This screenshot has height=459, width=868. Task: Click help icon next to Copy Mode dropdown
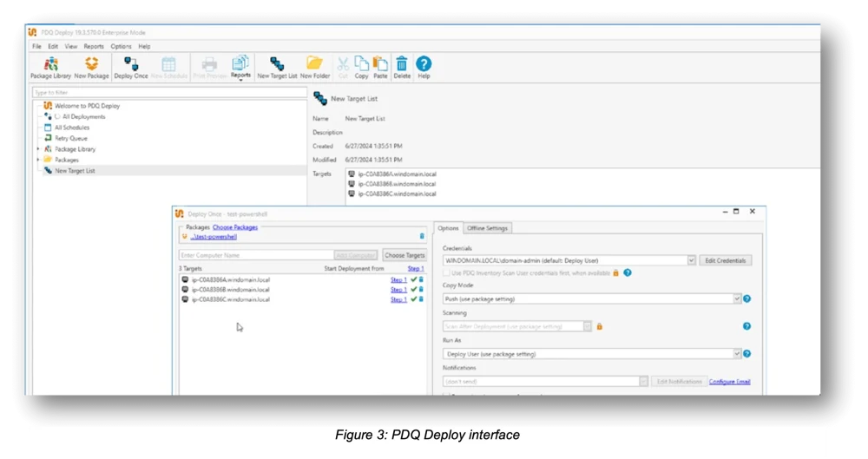coord(746,299)
